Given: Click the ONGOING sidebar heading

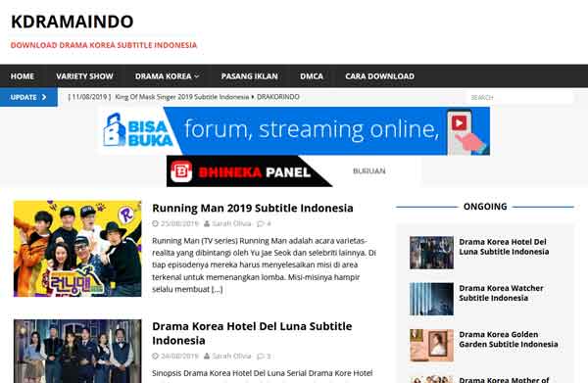Looking at the screenshot, I should pyautogui.click(x=485, y=207).
